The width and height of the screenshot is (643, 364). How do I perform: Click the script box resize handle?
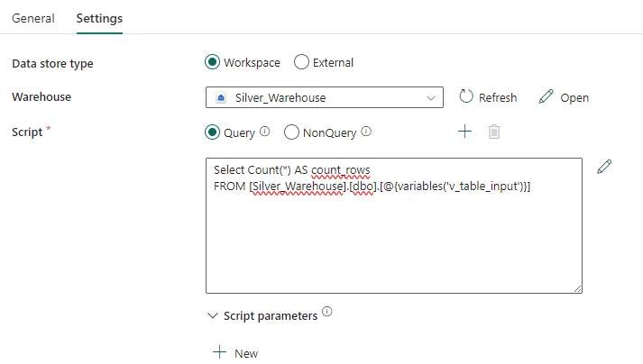[x=577, y=288]
